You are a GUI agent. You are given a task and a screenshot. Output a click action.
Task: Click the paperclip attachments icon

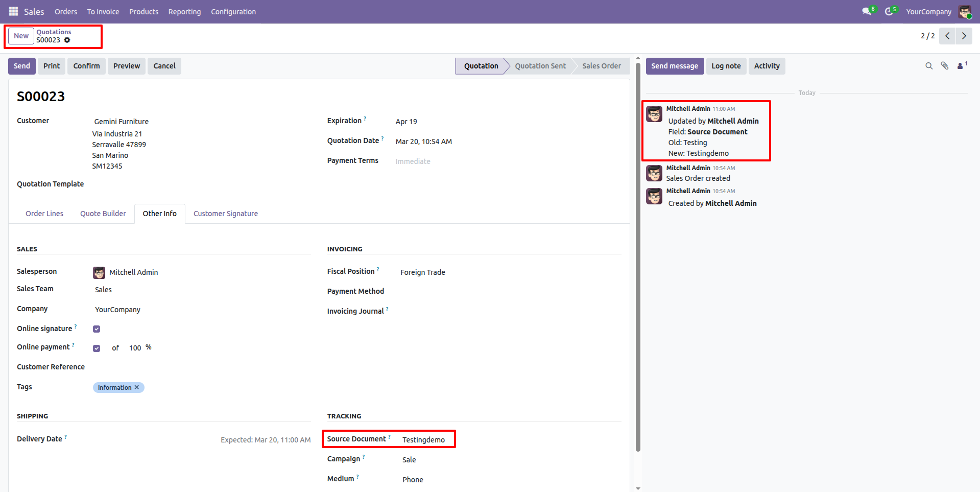tap(945, 66)
